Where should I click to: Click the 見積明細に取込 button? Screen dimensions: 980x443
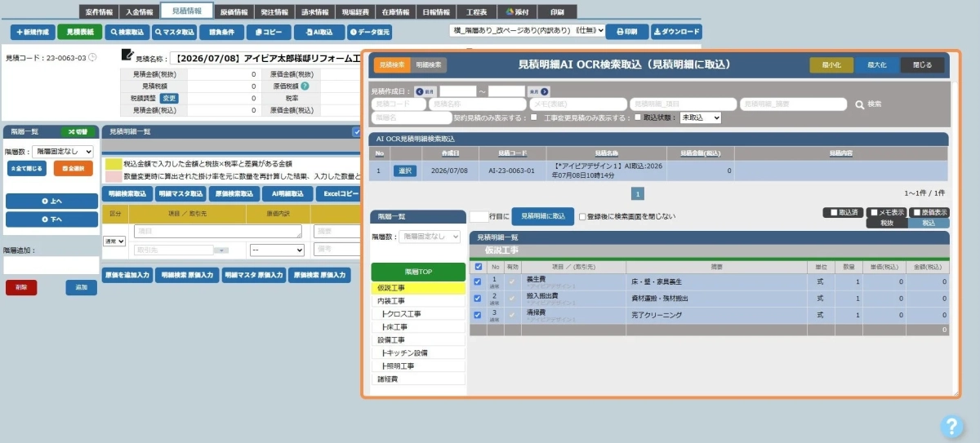pos(542,216)
